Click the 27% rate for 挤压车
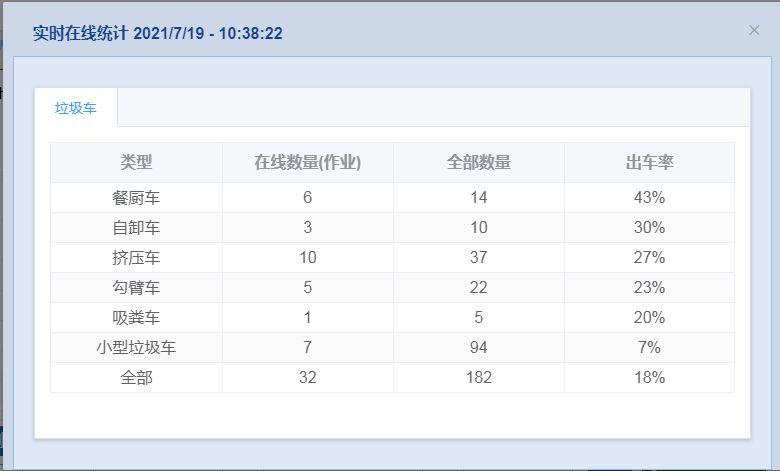This screenshot has width=780, height=471. 649,257
